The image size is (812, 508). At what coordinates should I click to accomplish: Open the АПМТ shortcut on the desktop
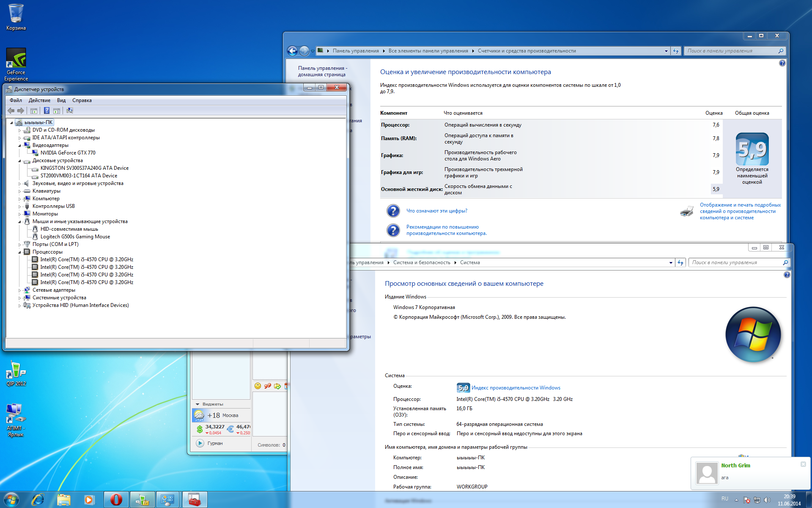pyautogui.click(x=16, y=420)
